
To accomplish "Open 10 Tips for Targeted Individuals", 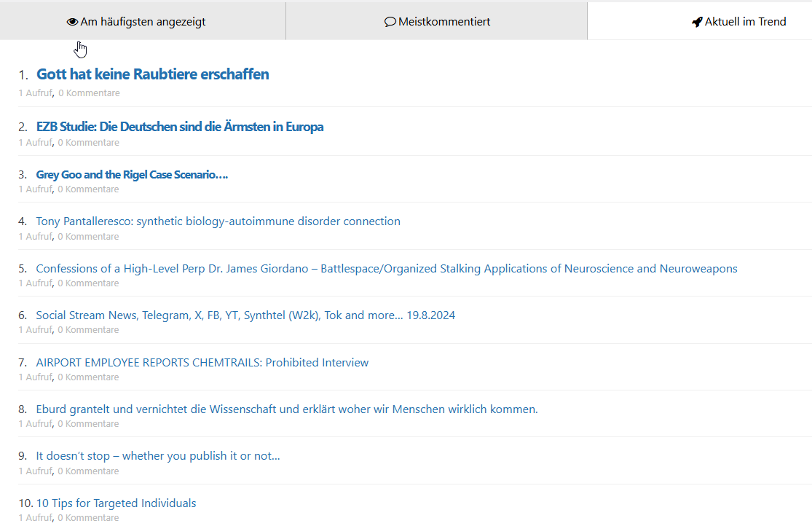I will (x=116, y=503).
